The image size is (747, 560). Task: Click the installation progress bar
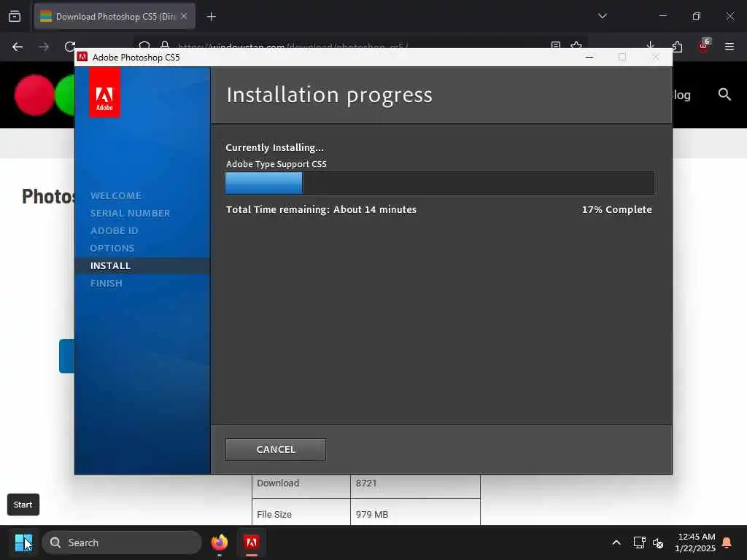click(439, 183)
